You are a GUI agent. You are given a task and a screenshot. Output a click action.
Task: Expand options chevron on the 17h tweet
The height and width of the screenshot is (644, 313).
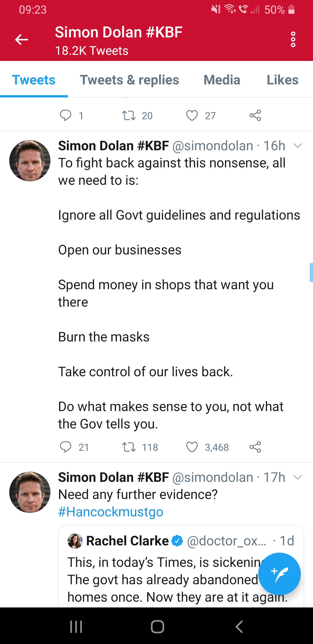click(x=298, y=477)
